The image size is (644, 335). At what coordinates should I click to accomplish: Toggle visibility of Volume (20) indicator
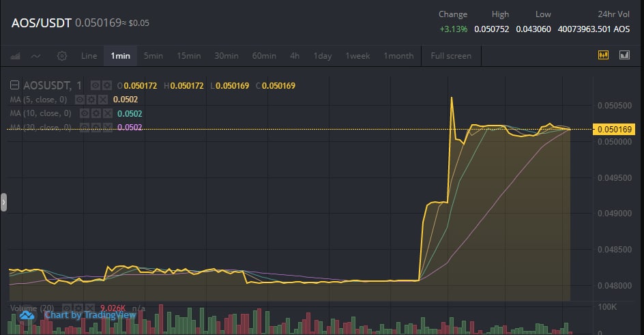pos(67,308)
